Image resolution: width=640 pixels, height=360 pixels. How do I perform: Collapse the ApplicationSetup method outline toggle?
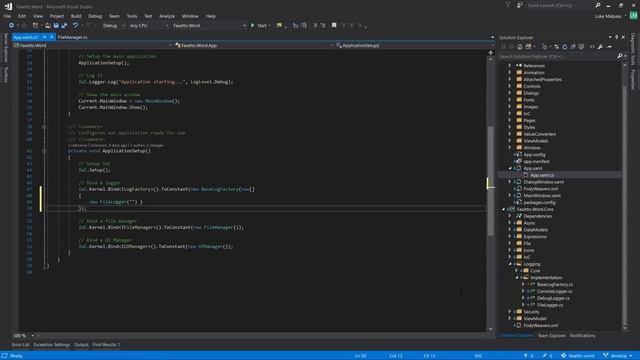click(x=44, y=151)
